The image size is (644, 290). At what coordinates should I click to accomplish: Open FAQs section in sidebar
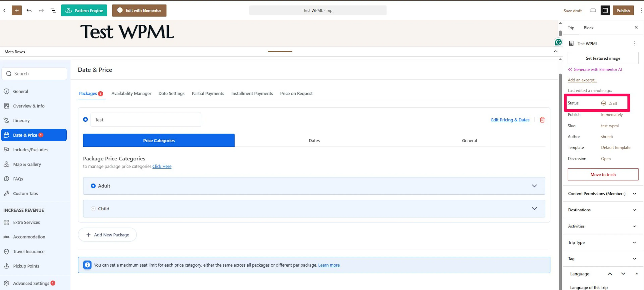[x=34, y=179]
